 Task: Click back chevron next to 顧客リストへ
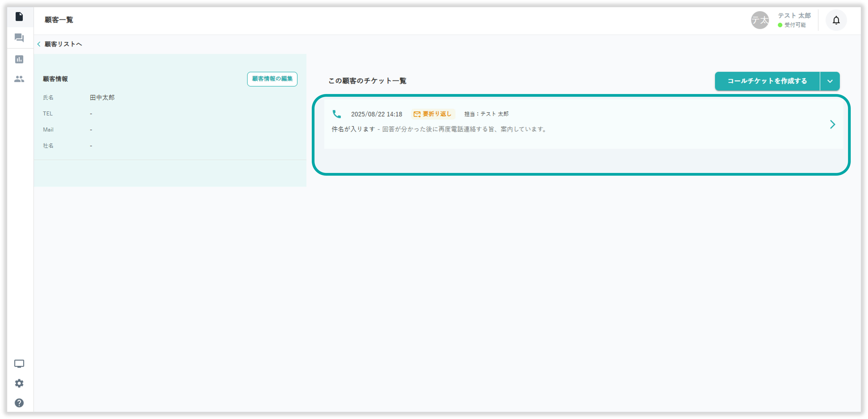coord(39,44)
